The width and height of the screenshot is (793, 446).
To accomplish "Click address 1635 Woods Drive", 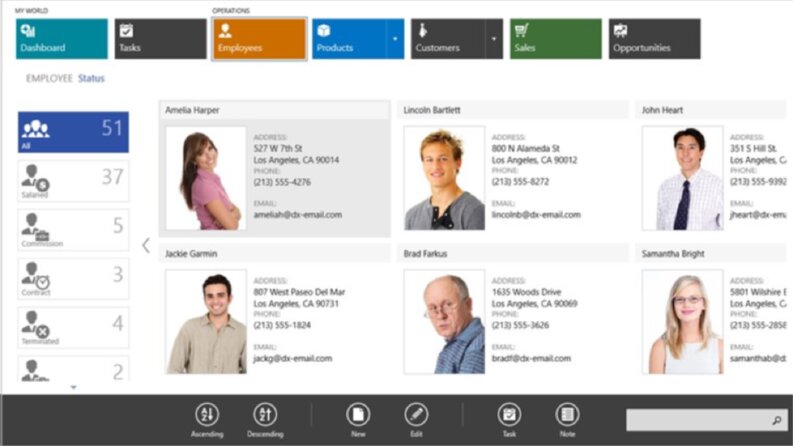I will pyautogui.click(x=526, y=292).
